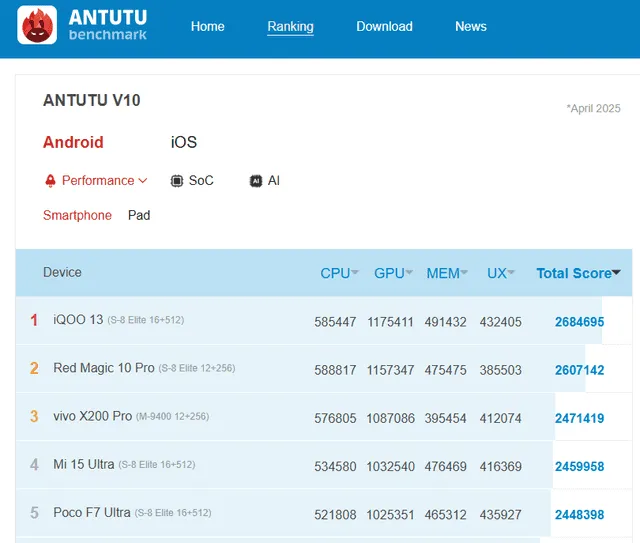Image resolution: width=640 pixels, height=543 pixels.
Task: Sort by GPU column arrow
Action: tap(409, 272)
